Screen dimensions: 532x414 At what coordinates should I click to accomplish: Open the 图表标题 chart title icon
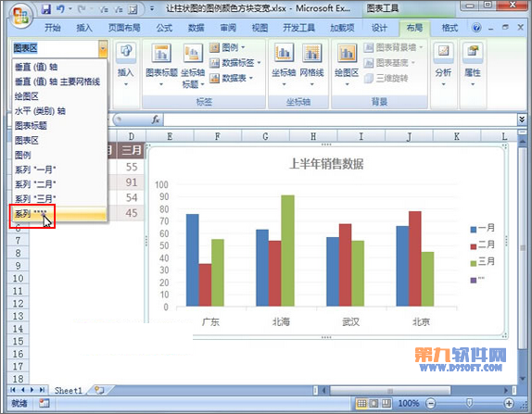161,53
